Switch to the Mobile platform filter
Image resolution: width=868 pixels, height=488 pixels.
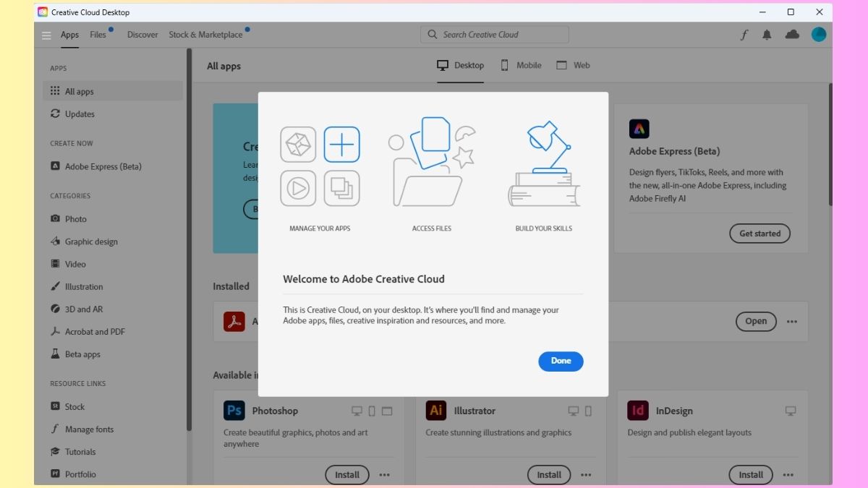(521, 65)
